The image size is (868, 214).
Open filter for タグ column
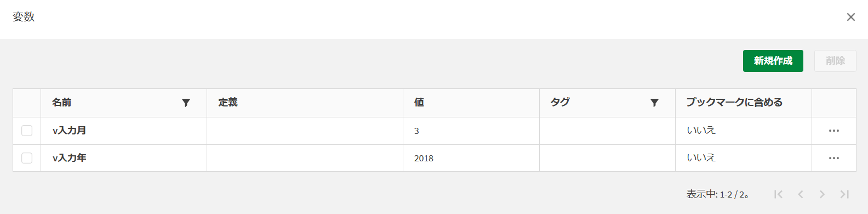(x=654, y=103)
